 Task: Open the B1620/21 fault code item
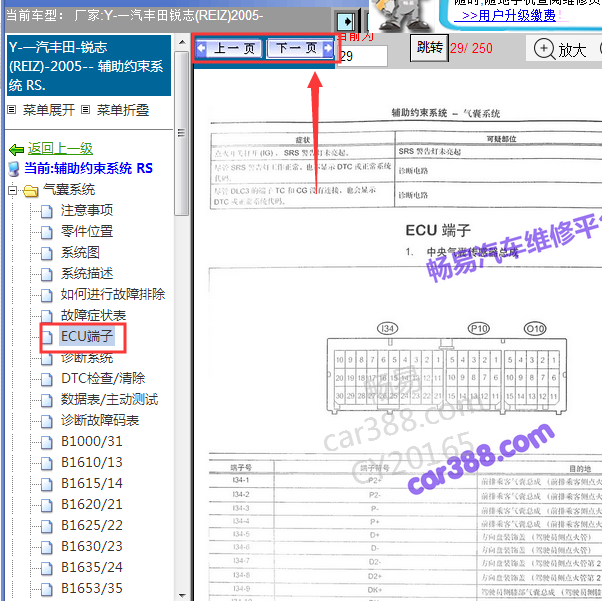click(x=92, y=504)
